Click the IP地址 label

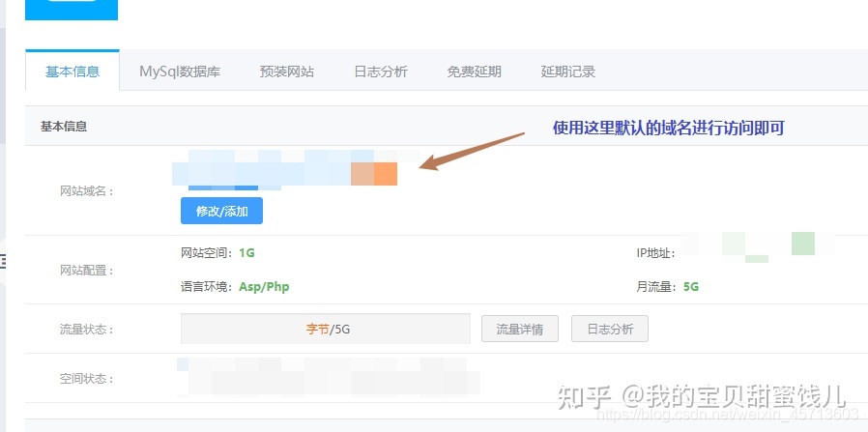(x=656, y=253)
